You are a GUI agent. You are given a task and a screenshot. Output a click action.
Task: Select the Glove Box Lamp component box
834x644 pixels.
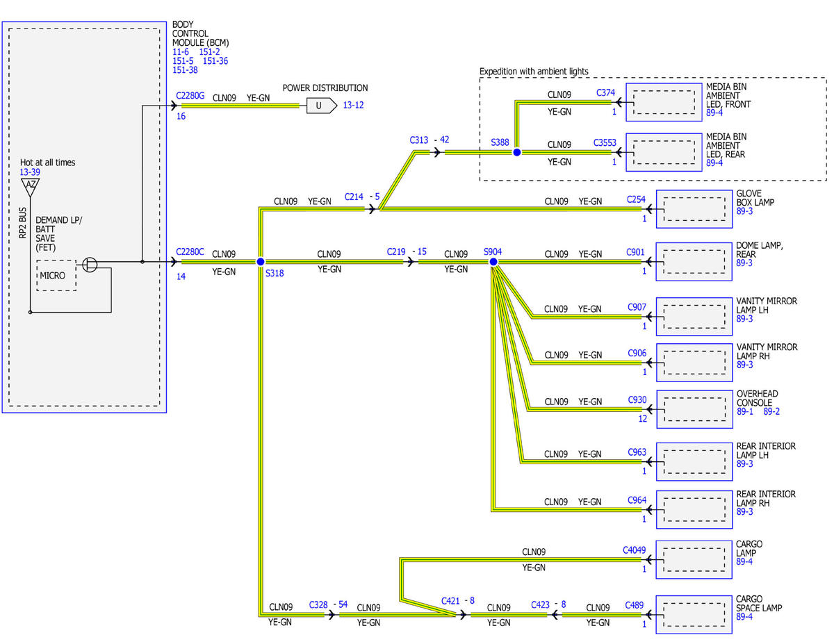pos(694,209)
